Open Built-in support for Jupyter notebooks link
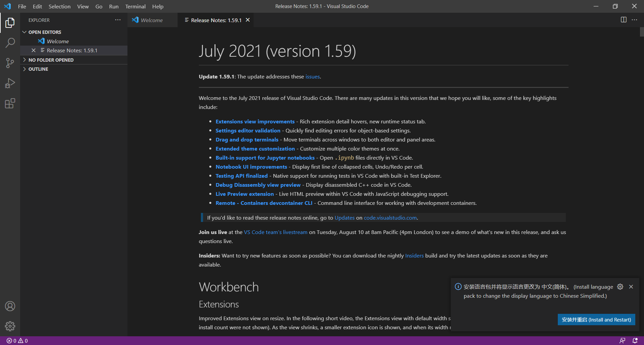The height and width of the screenshot is (345, 644). 265,158
